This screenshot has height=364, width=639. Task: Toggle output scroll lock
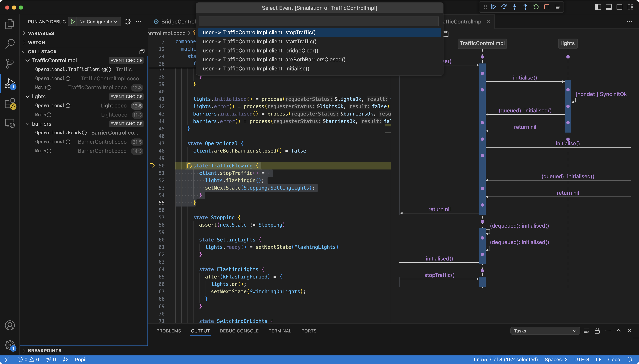(597, 331)
